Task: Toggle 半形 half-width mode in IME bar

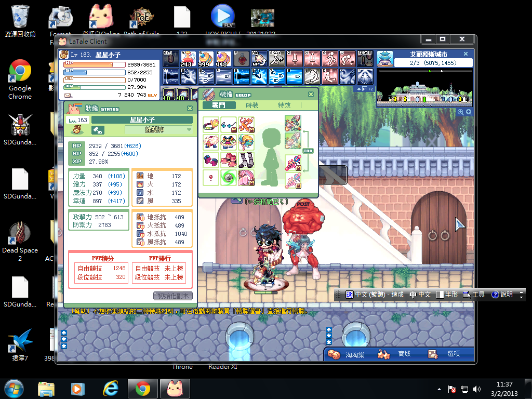Action: point(447,295)
